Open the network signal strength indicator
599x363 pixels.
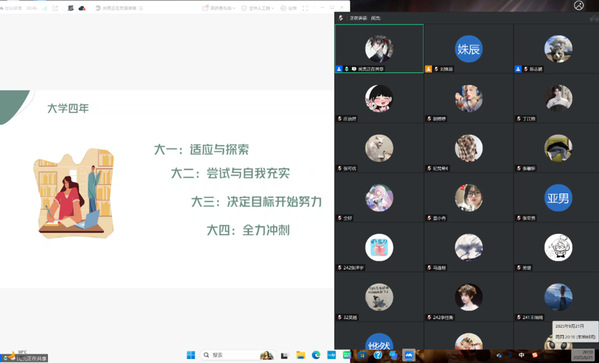pos(45,8)
